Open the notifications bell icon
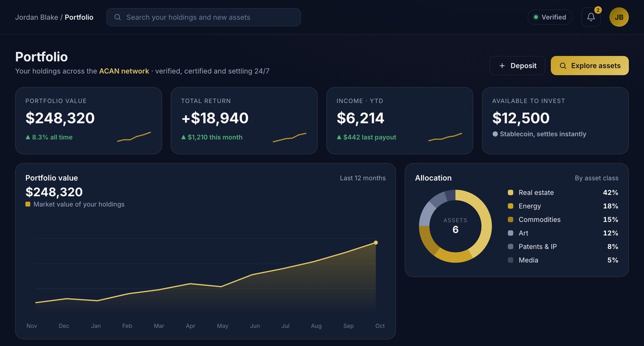 click(591, 17)
